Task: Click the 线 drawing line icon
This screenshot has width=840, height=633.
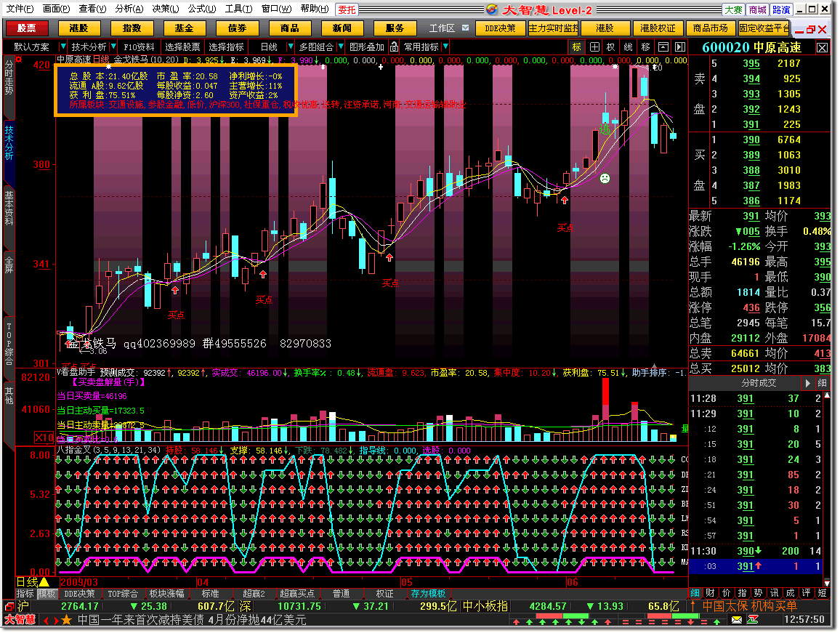Action: click(629, 47)
